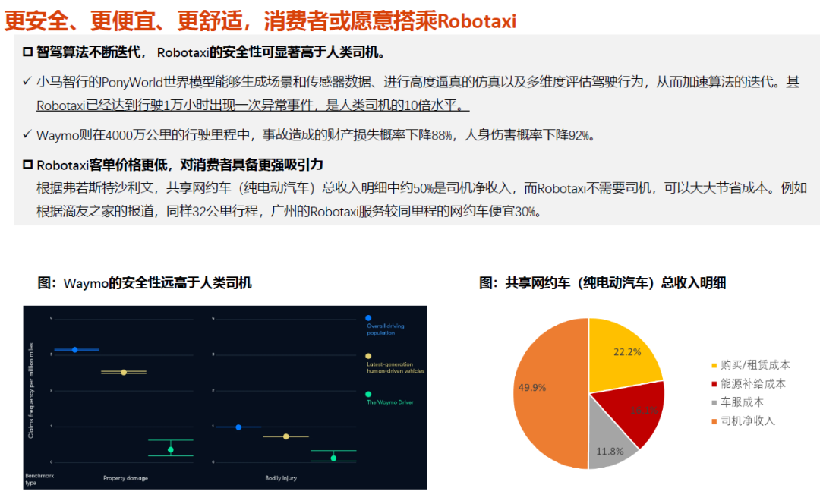Click green legend dot for The Waymo Driver
Screen dimensions: 820x504
coord(368,394)
